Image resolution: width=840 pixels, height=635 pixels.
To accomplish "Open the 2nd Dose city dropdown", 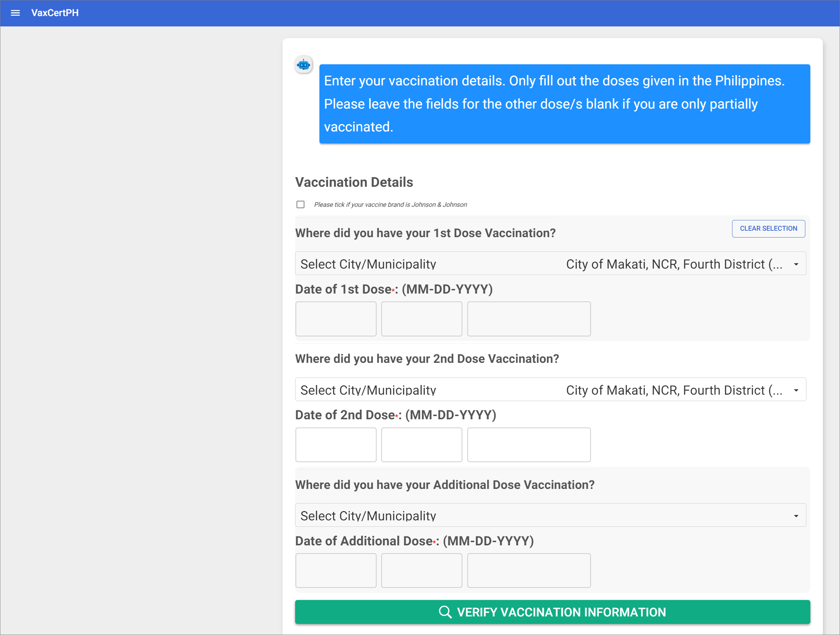I will click(x=550, y=390).
